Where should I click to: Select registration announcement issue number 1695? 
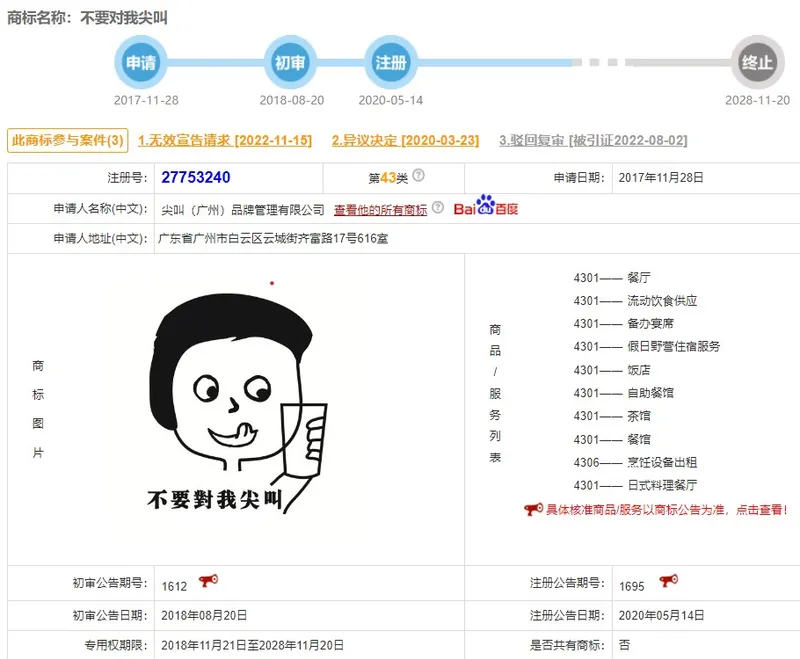632,587
